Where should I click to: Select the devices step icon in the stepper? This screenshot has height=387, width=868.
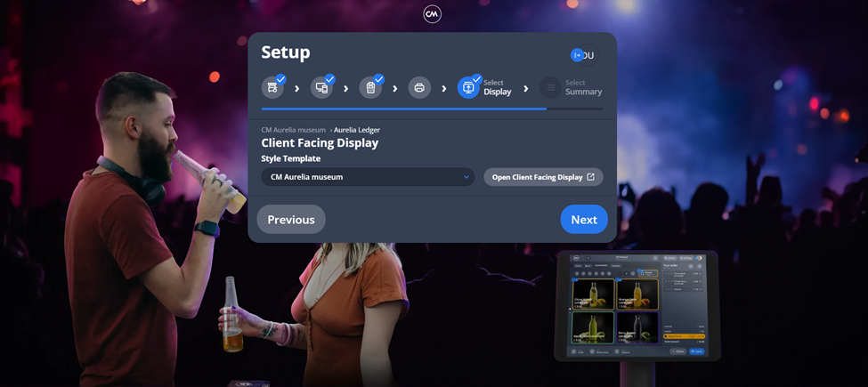(x=321, y=88)
